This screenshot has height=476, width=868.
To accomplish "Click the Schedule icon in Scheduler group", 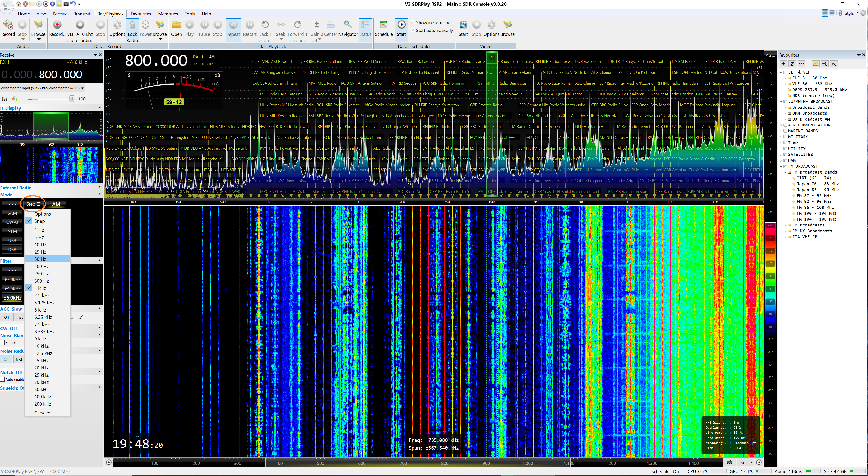I will [x=384, y=25].
